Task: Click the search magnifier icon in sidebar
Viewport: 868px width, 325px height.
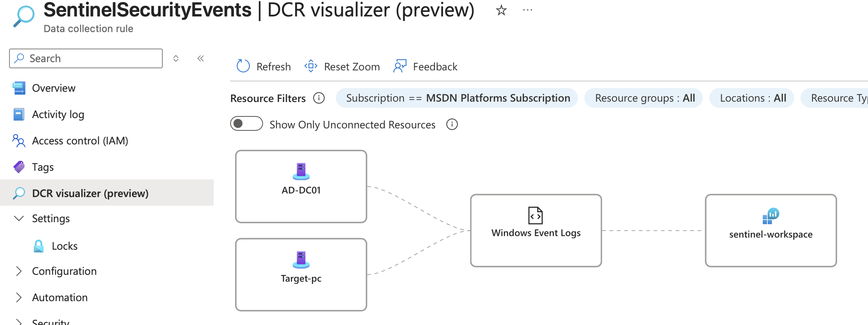Action: (19, 58)
